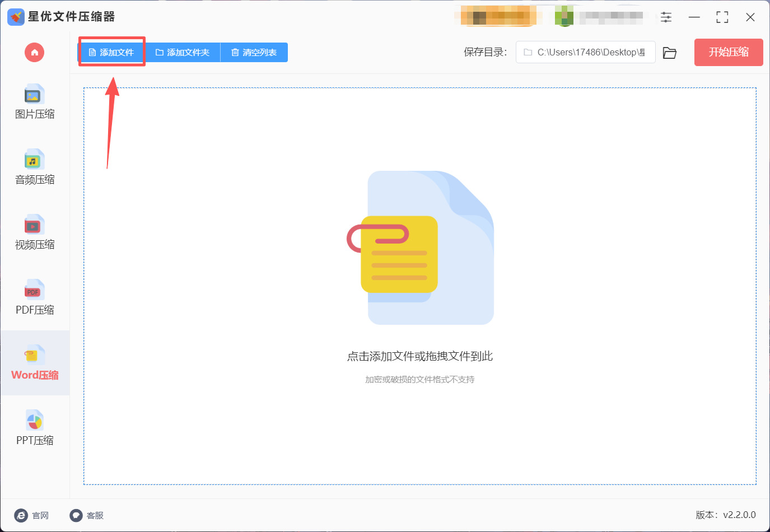The image size is (770, 532).
Task: Click 点击添加文件或拖拽文件到此 text
Action: (420, 356)
